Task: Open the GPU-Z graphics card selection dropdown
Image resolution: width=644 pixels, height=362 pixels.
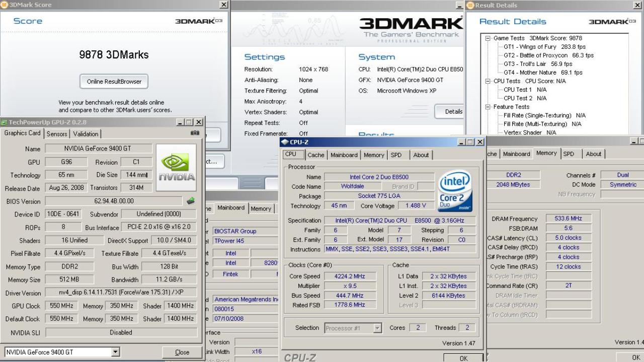Action: 116,352
